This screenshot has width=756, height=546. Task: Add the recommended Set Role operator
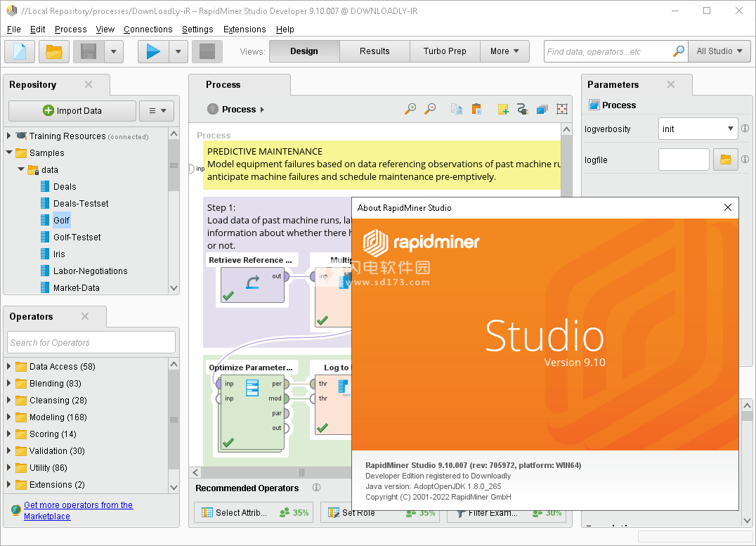380,512
